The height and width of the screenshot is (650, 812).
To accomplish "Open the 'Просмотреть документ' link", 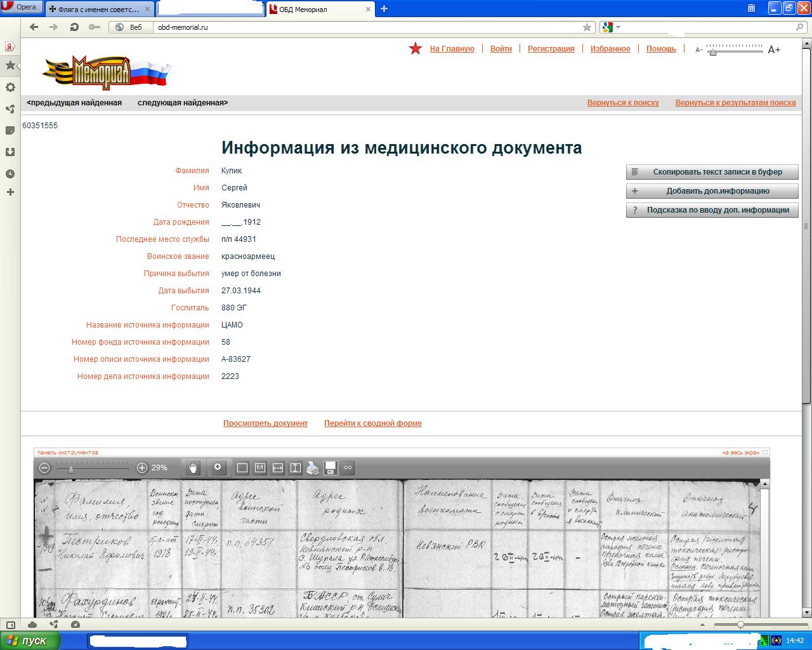I will 265,423.
